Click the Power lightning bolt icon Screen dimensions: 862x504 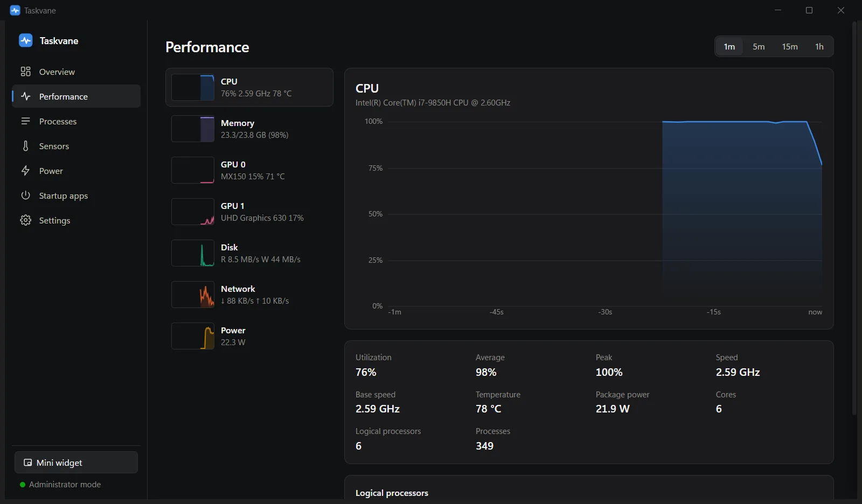coord(25,171)
